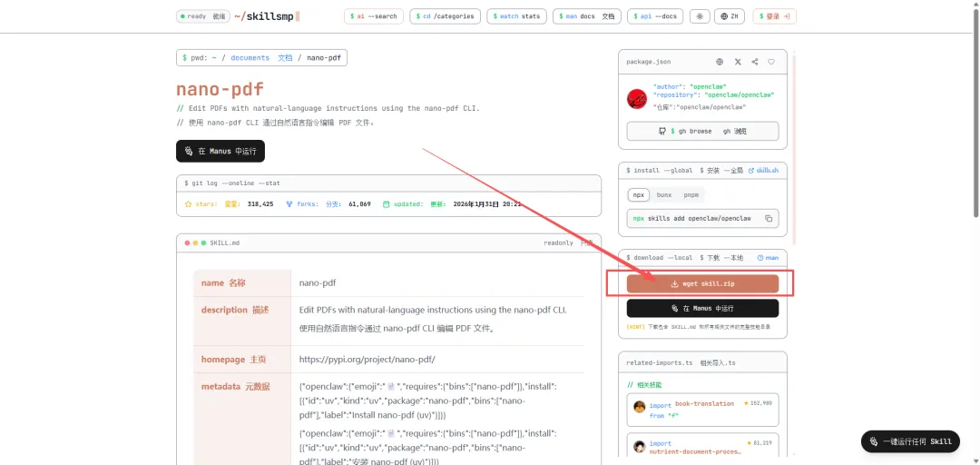Viewport: 980px width, 465px height.
Task: Click the ready status badge
Action: (x=203, y=16)
